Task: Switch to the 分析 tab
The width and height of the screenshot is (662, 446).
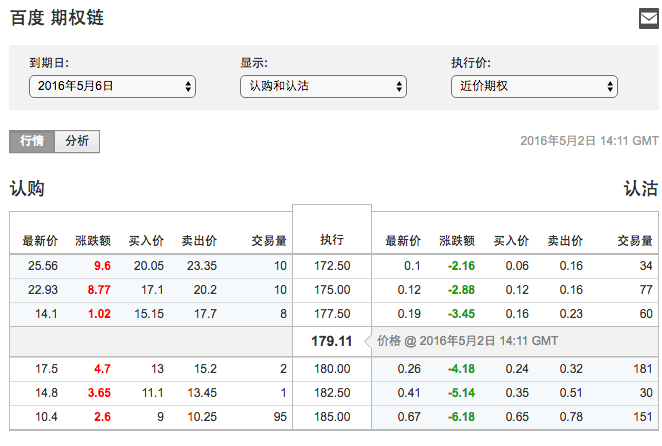Action: (x=77, y=141)
